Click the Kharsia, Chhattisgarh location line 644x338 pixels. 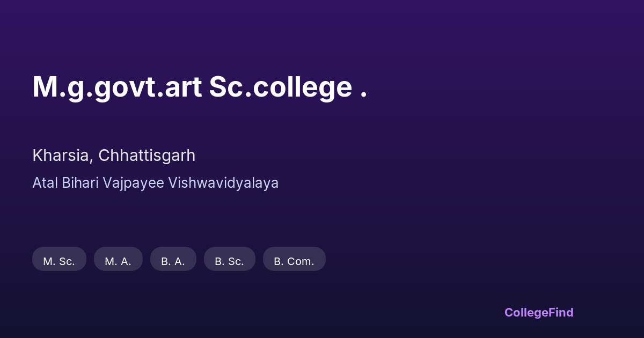[x=114, y=156]
